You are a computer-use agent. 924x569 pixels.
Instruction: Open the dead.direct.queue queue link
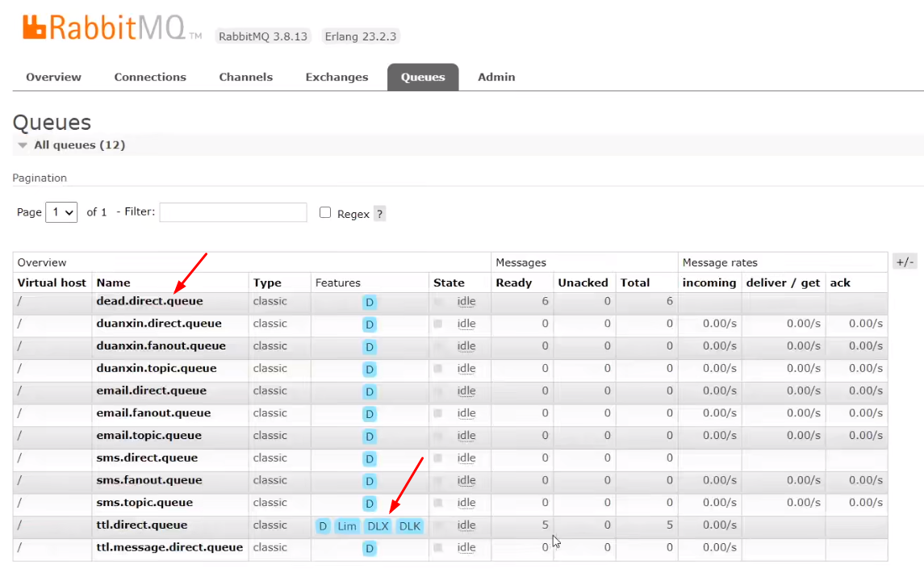click(149, 301)
